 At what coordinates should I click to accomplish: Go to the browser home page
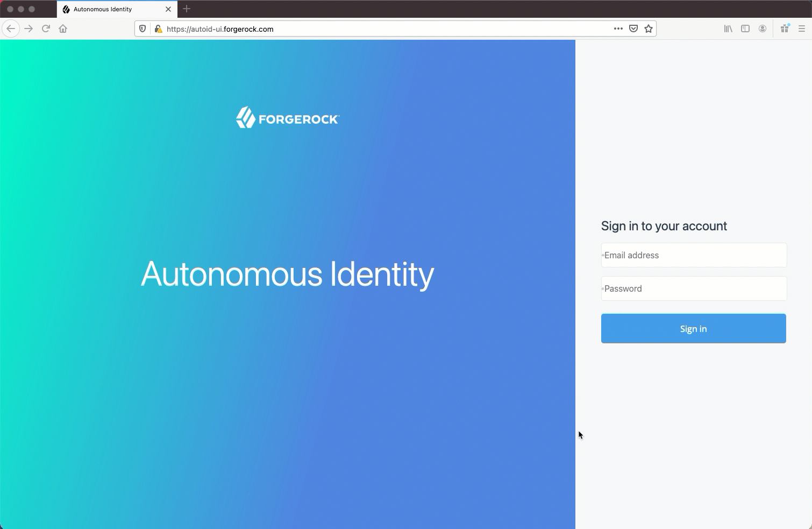pos(63,29)
